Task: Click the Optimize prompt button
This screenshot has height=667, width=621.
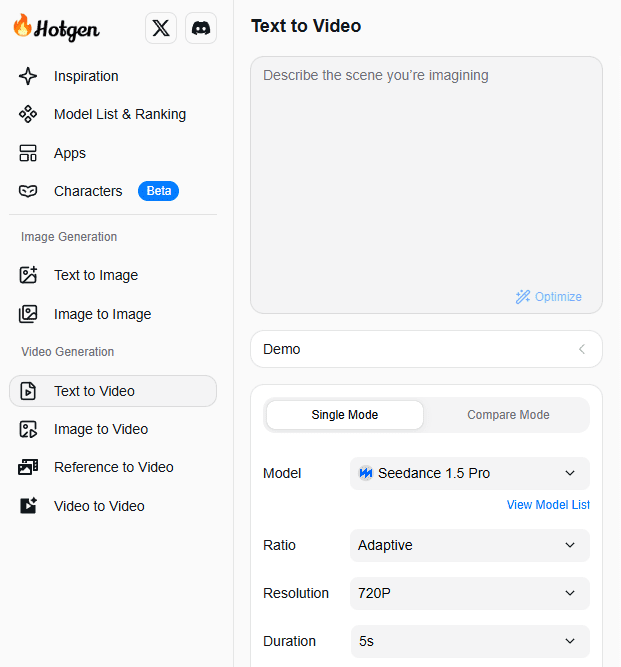Action: pos(548,296)
